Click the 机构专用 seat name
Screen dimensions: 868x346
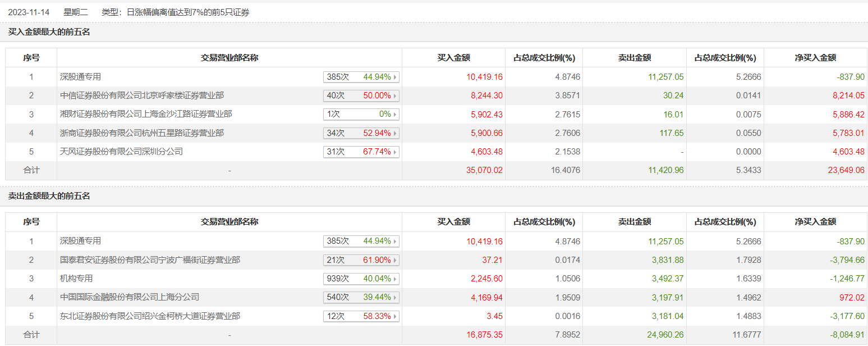[x=76, y=279]
